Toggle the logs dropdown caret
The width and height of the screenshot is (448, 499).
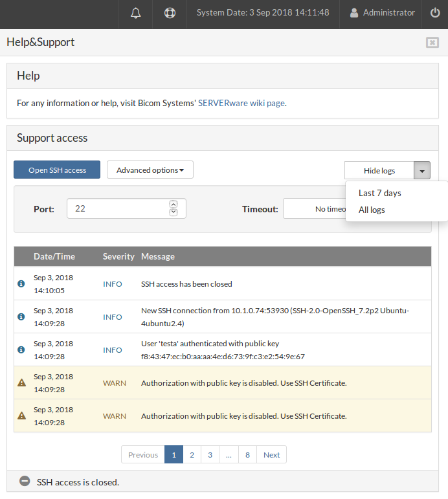tap(422, 171)
